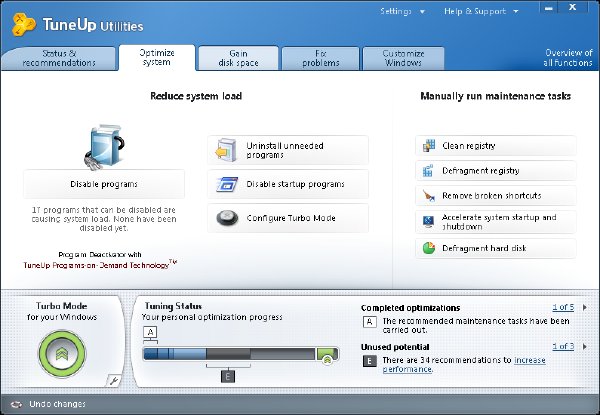Click the Defragment registry icon
Screen dimensions: 600x415
[429, 171]
